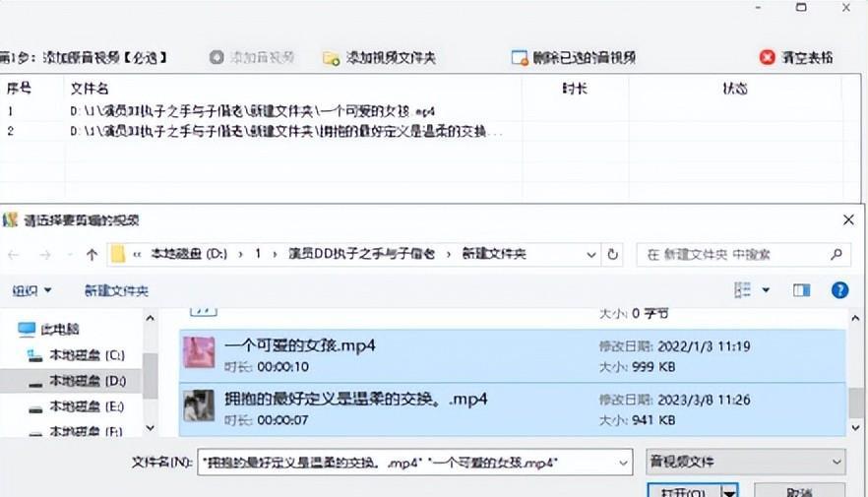Screen dimensions: 868x497
Task: Select 此电脑 in navigation tree
Action: [49, 330]
